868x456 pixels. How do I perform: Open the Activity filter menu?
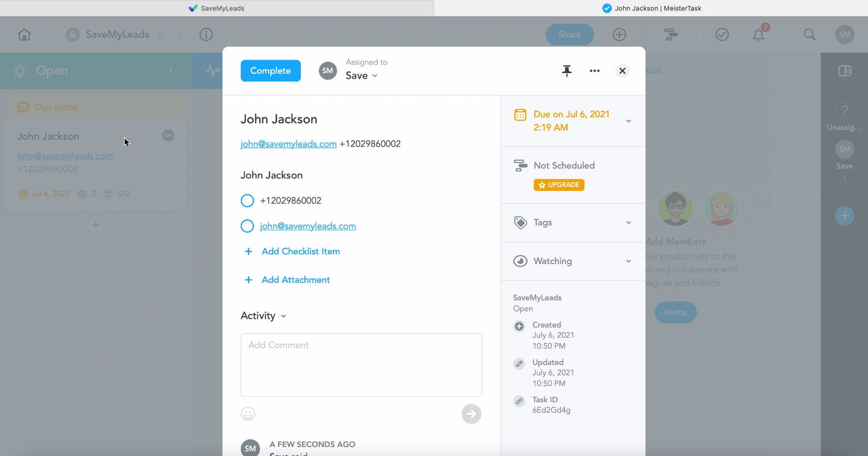[264, 316]
